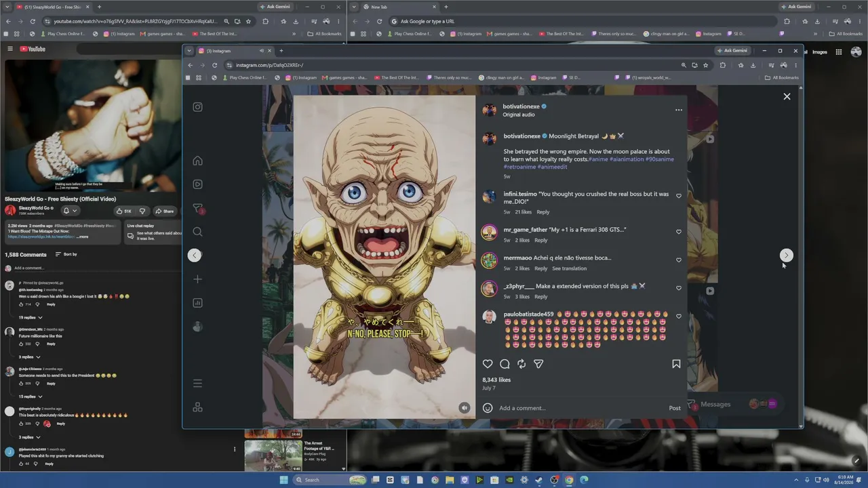This screenshot has width=868, height=488.
Task: Open Sort by for YouTube comments
Action: 66,254
